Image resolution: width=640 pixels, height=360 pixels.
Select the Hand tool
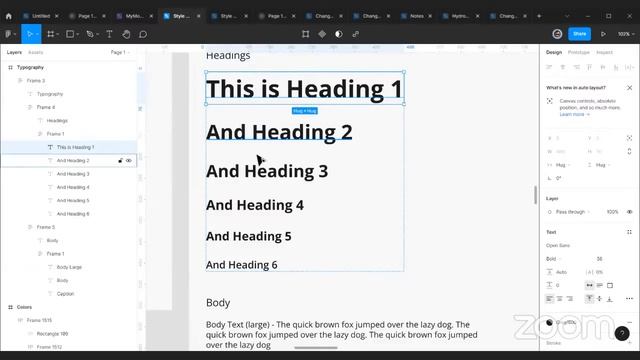tap(126, 34)
